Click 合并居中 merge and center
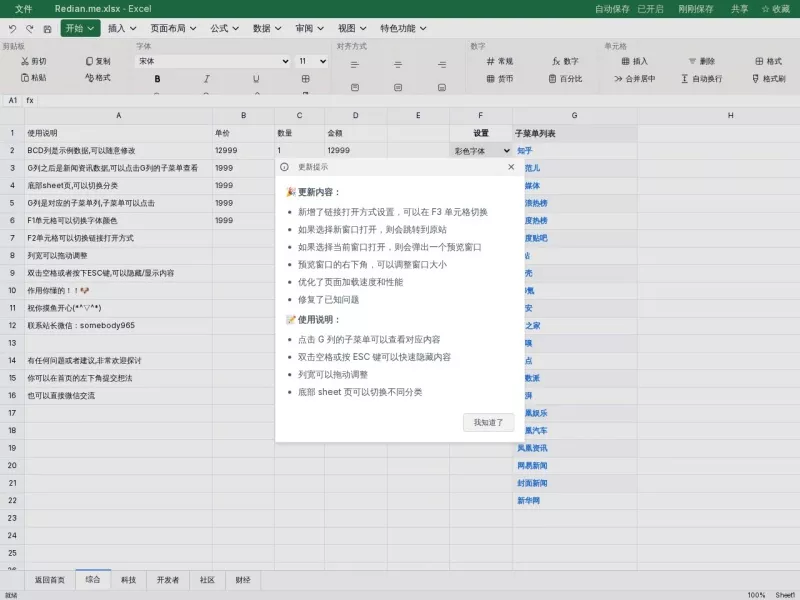The width and height of the screenshot is (800, 600). tap(635, 79)
